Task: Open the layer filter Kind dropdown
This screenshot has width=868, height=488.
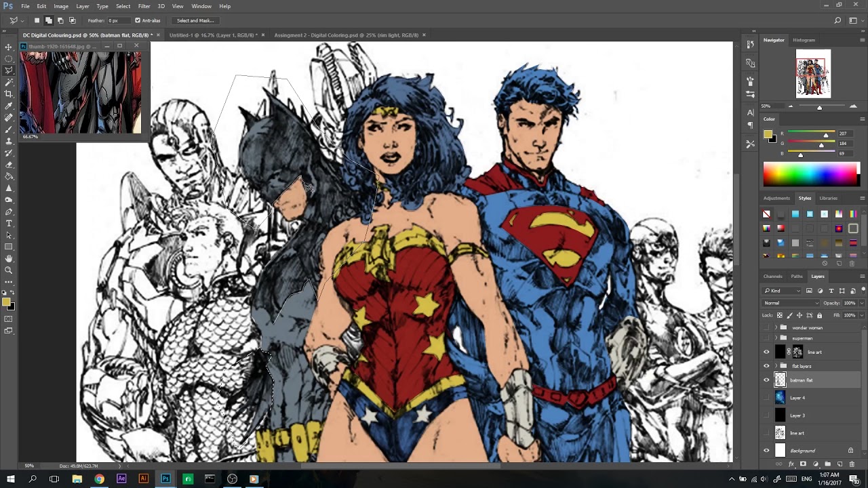Action: click(x=783, y=291)
